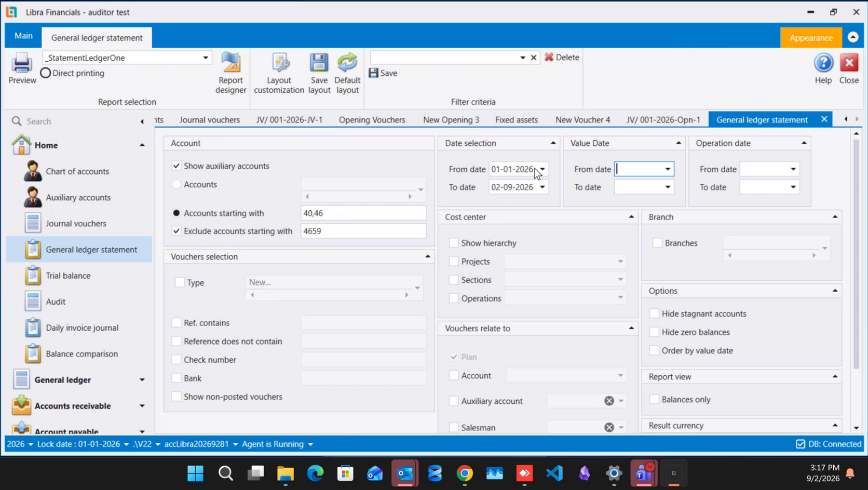Enable Show non-posted vouchers
The height and width of the screenshot is (490, 868).
177,397
